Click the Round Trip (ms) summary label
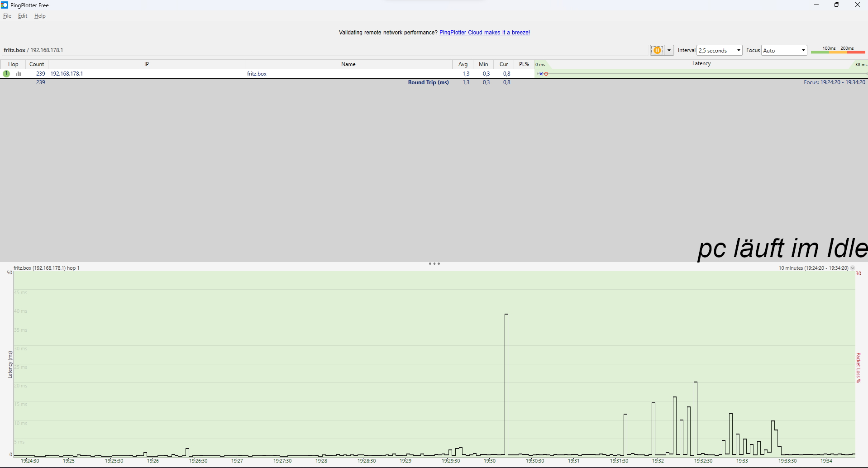The image size is (868, 468). (x=428, y=82)
